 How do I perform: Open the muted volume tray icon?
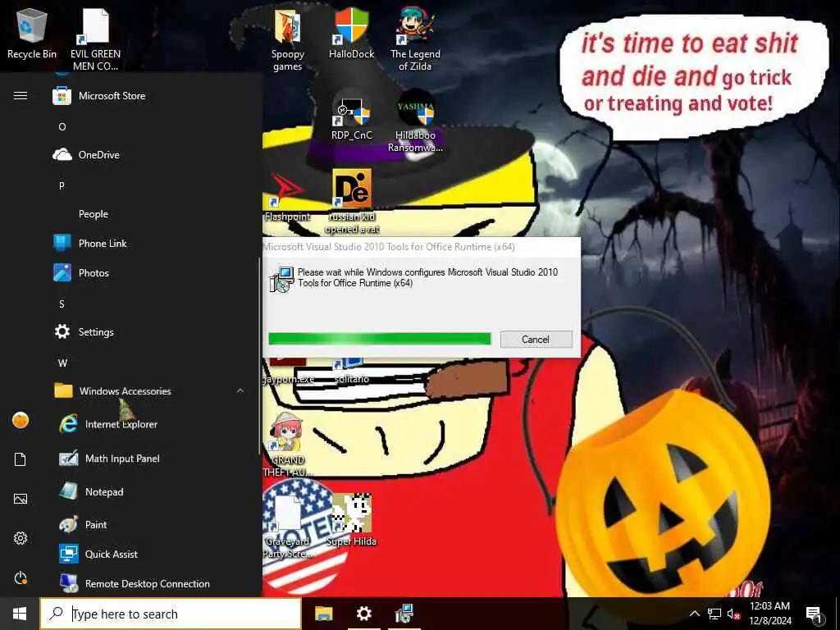733,614
